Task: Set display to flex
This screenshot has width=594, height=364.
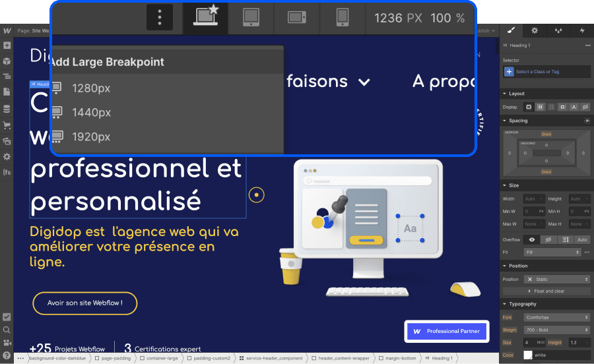Action: (540, 107)
